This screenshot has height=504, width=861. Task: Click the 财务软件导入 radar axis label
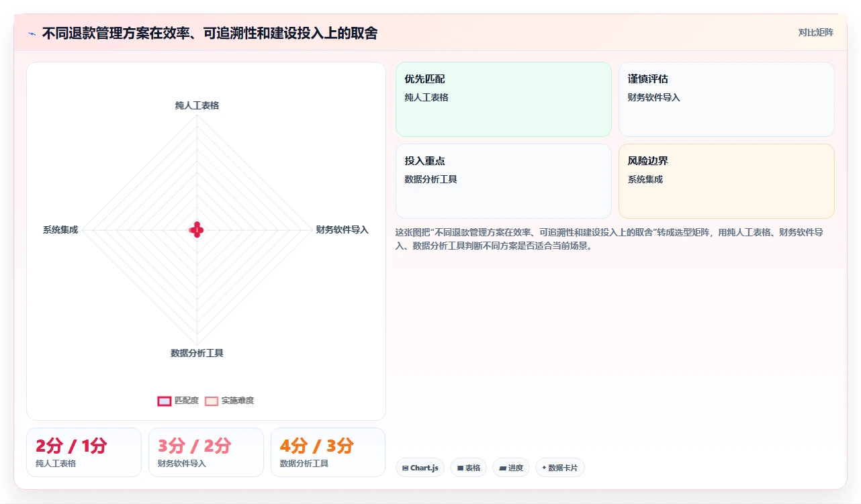(x=342, y=230)
